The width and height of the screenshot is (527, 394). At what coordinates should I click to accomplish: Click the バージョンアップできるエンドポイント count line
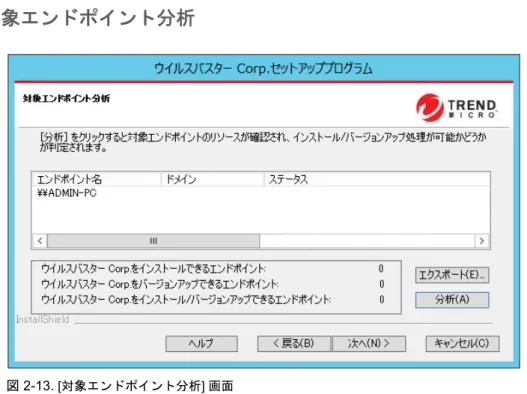[x=212, y=284]
